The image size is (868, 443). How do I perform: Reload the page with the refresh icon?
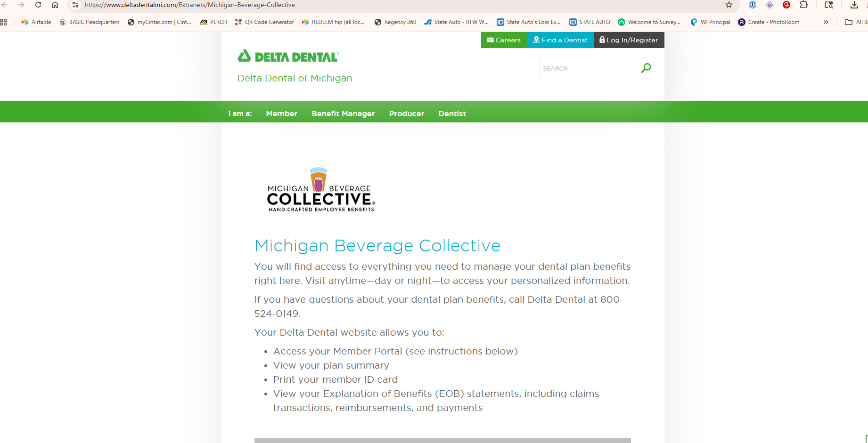[38, 5]
